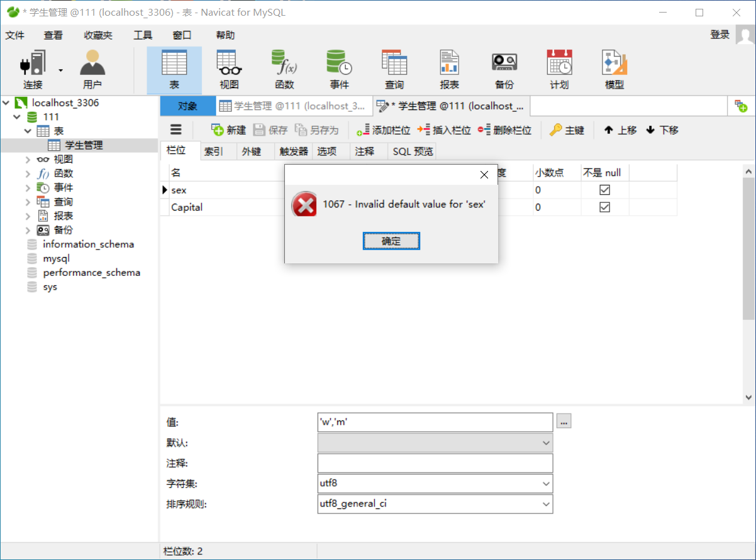The height and width of the screenshot is (560, 756).
Task: Open the 工具 menu
Action: coord(142,35)
